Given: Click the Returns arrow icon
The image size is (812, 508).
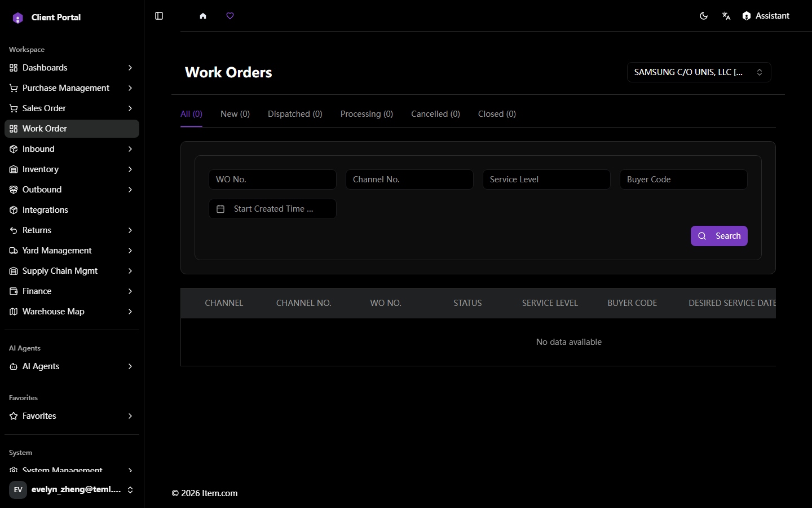Looking at the screenshot, I should click(14, 230).
